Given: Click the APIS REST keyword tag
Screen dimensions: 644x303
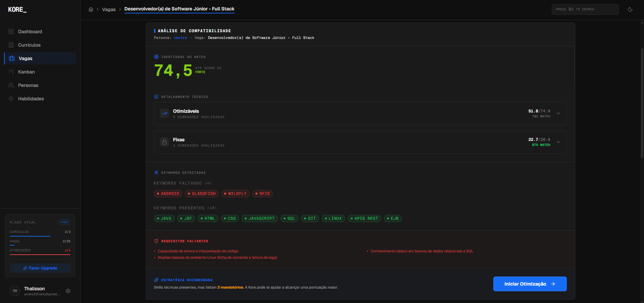Looking at the screenshot, I should coord(364,218).
